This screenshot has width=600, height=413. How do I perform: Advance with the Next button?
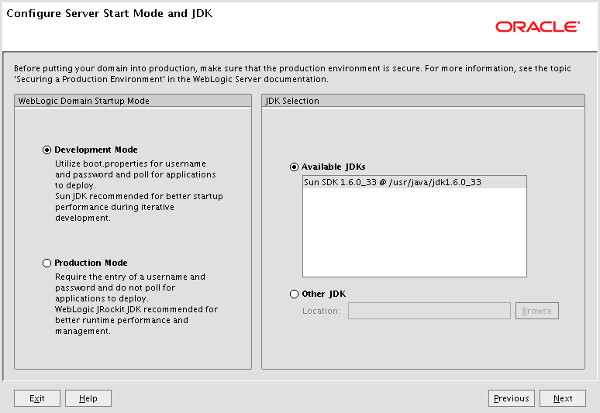pyautogui.click(x=562, y=398)
